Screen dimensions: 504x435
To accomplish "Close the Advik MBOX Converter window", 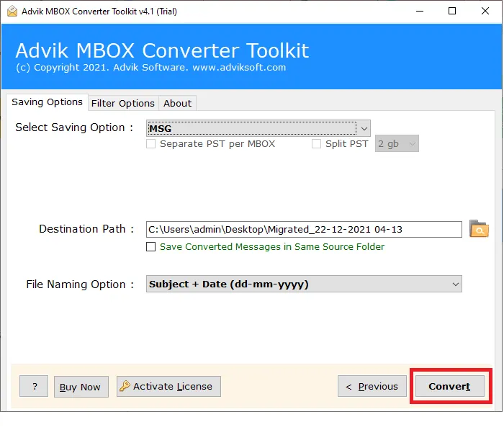I will pyautogui.click(x=485, y=12).
